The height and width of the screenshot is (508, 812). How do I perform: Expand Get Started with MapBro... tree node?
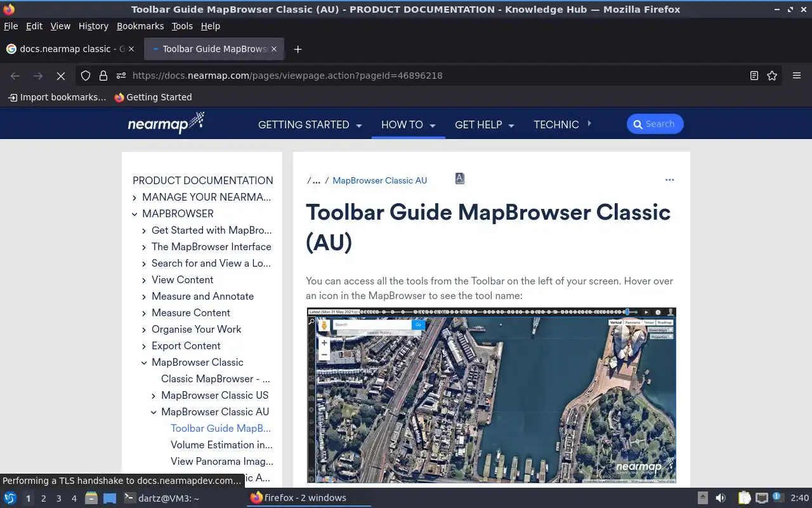144,231
